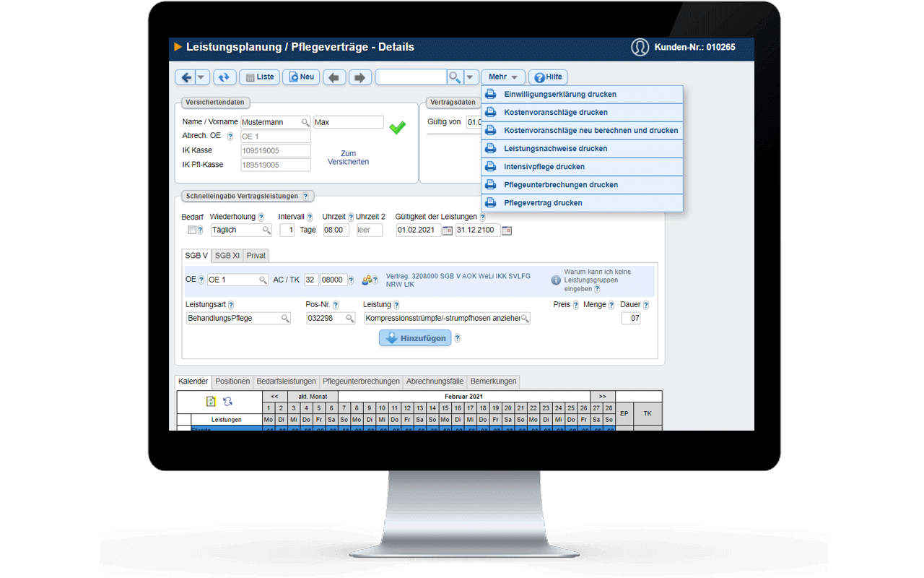Image resolution: width=924 pixels, height=578 pixels.
Task: Click the Uhrzeit input field showing 08:00
Action: pos(335,230)
